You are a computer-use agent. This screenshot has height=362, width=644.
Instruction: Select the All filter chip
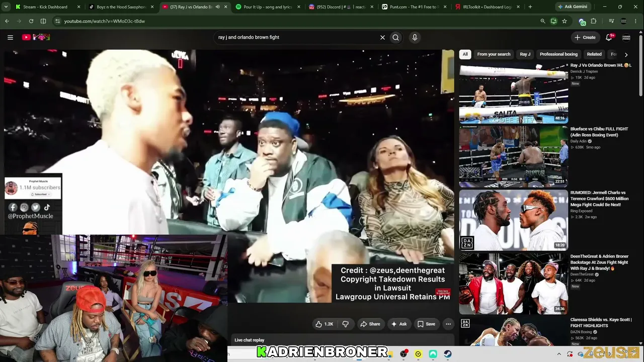(x=465, y=54)
